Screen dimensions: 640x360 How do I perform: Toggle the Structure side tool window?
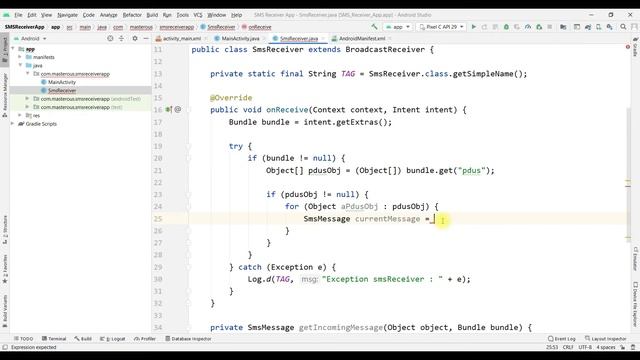[5, 229]
